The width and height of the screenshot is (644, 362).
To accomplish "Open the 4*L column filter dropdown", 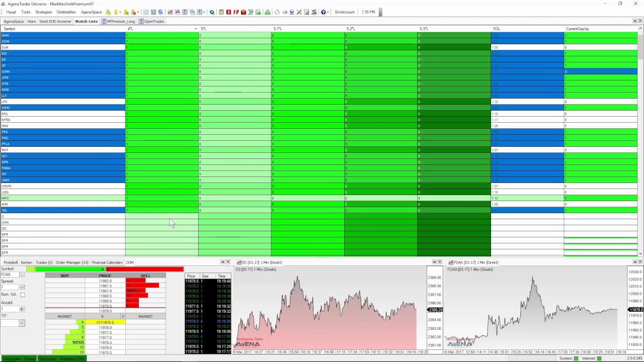I will (196, 29).
